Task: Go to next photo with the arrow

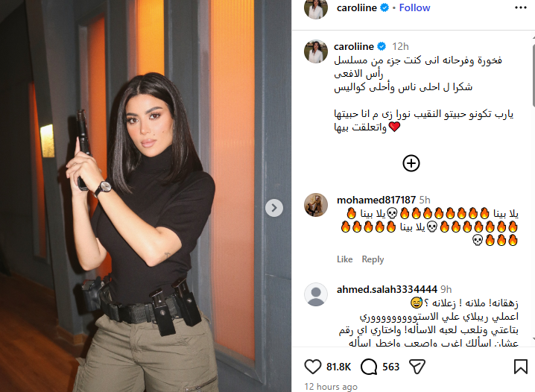Action: tap(274, 207)
